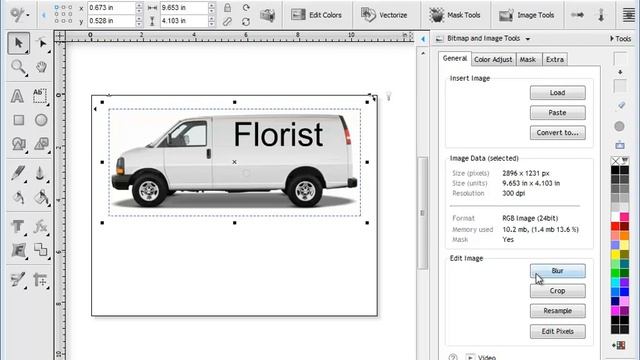
Task: Open the Edit Colors tool
Action: point(316,15)
